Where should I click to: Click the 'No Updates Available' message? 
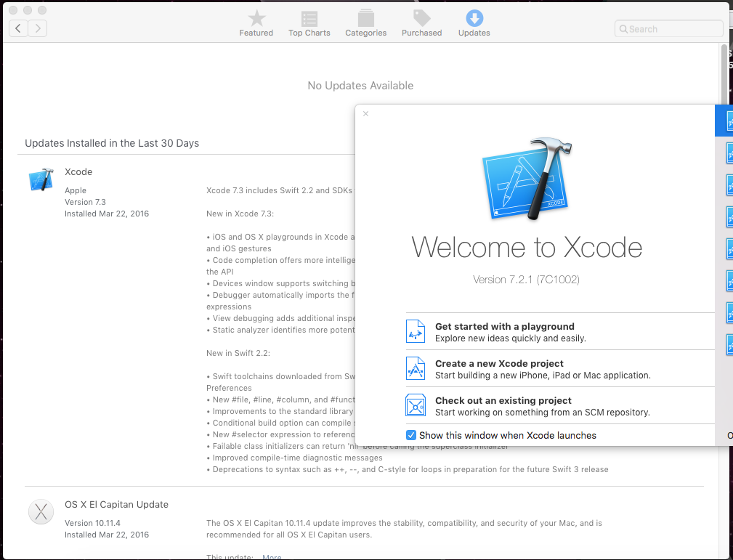(360, 86)
